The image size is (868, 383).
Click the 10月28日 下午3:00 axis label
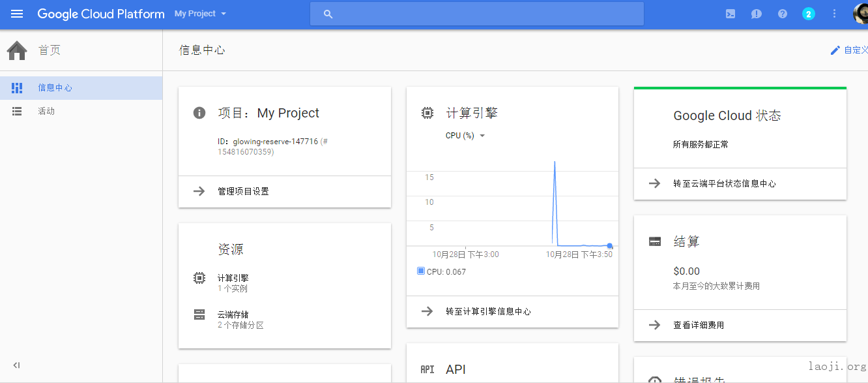point(466,254)
